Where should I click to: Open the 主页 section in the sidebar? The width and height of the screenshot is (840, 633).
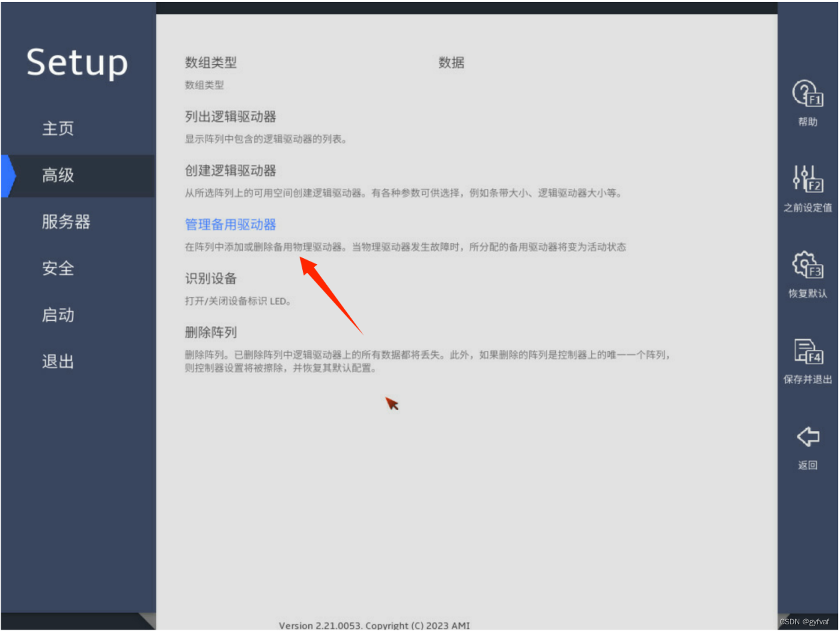58,129
